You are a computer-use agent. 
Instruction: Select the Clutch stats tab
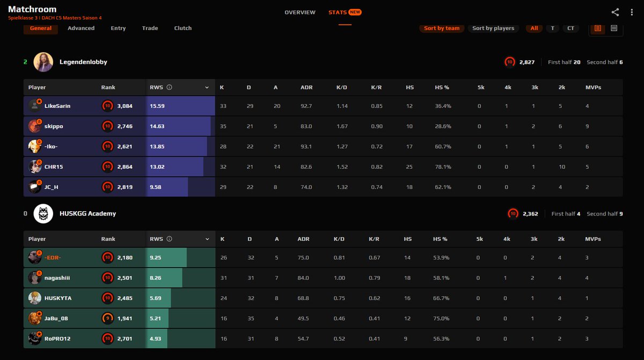pyautogui.click(x=183, y=28)
